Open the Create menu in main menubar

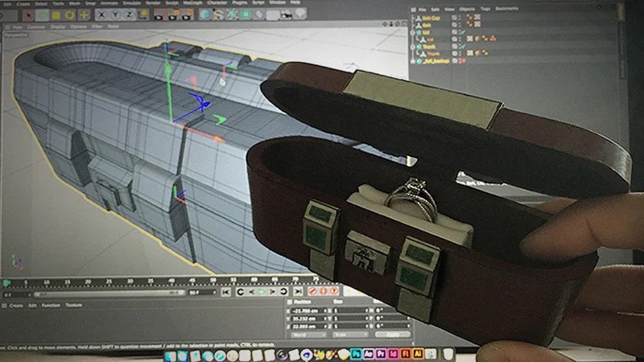click(x=23, y=4)
